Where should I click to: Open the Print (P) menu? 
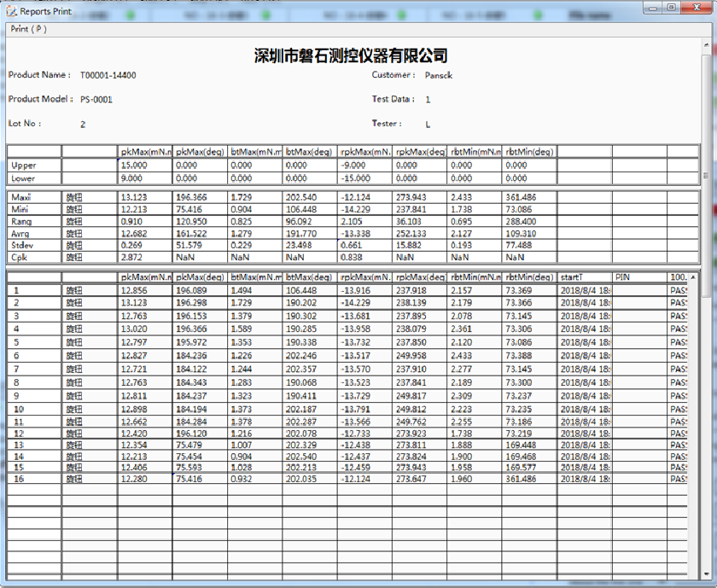[x=28, y=28]
